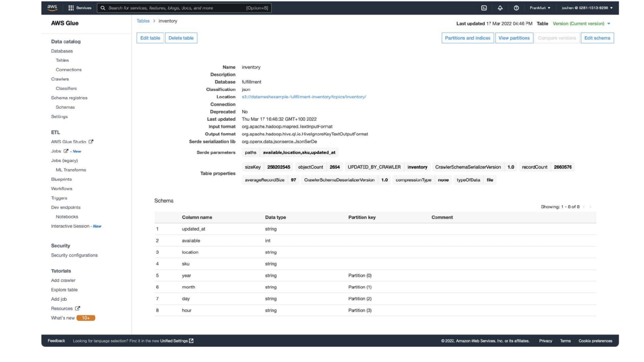The width and height of the screenshot is (644, 362).
Task: Open the CloudShell terminal icon
Action: coord(484,8)
